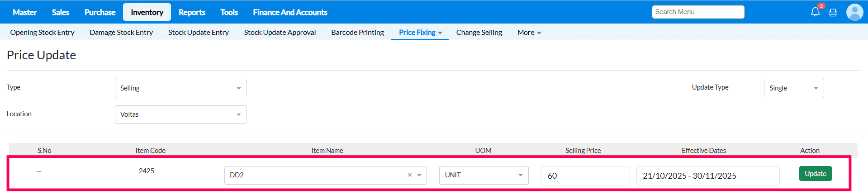Go to the Finance And Accounts menu
Image resolution: width=868 pixels, height=195 pixels.
(290, 12)
